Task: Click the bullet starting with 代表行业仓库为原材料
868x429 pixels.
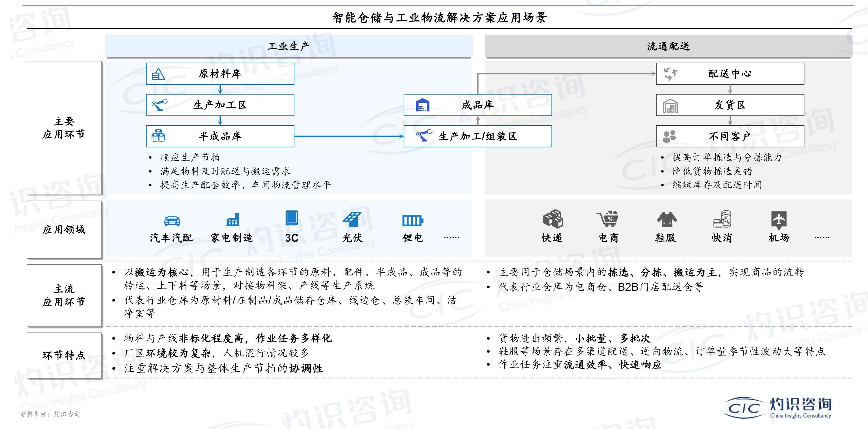Action: click(290, 306)
